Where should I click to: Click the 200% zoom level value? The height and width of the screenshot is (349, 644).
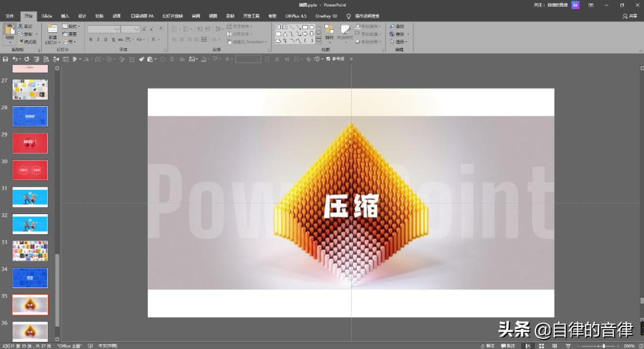pos(629,346)
